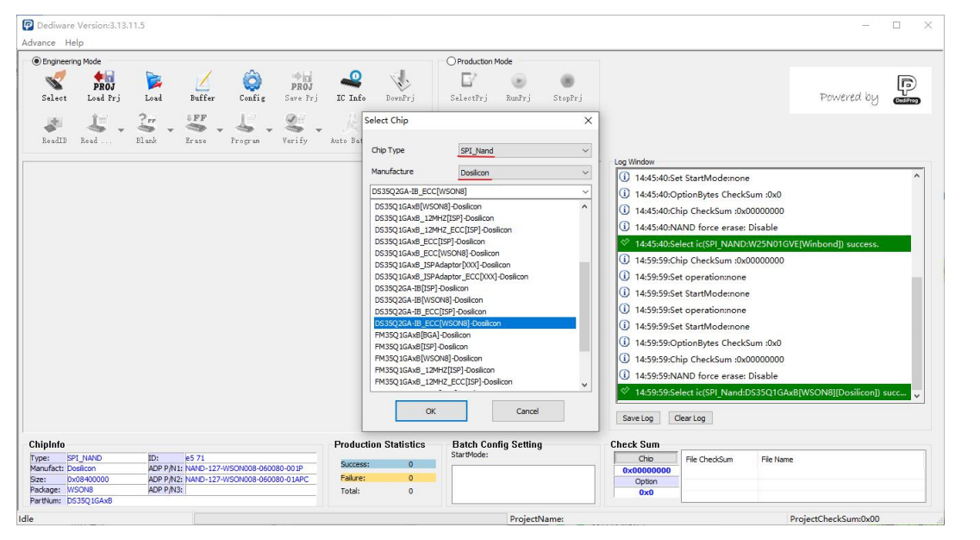This screenshot has width=980, height=540.
Task: Click the Select chip toolbar icon
Action: [54, 81]
